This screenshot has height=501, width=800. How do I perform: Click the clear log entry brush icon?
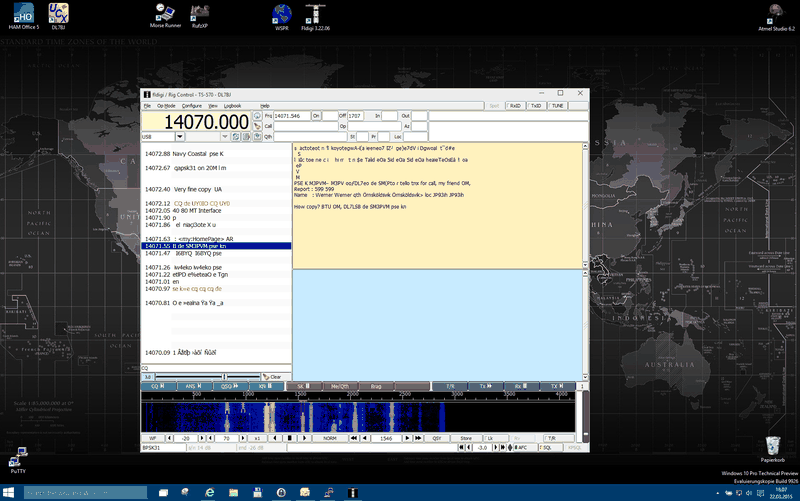[x=258, y=126]
